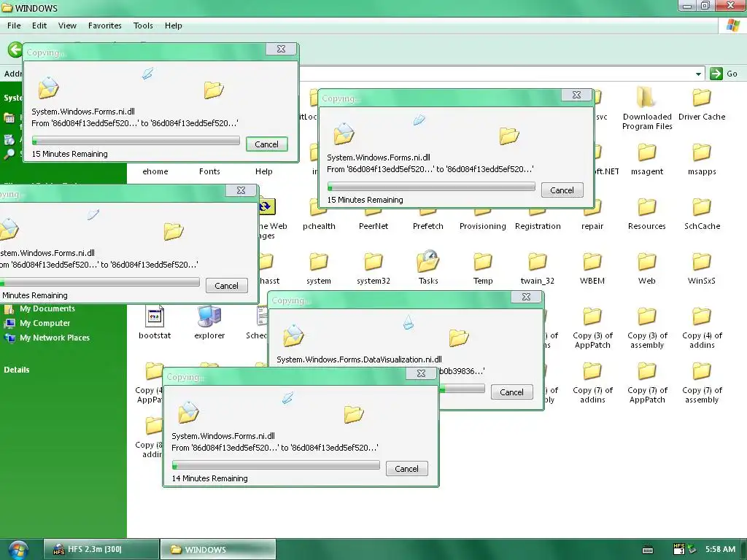
Task: Click the HFS tray icon
Action: 679,549
